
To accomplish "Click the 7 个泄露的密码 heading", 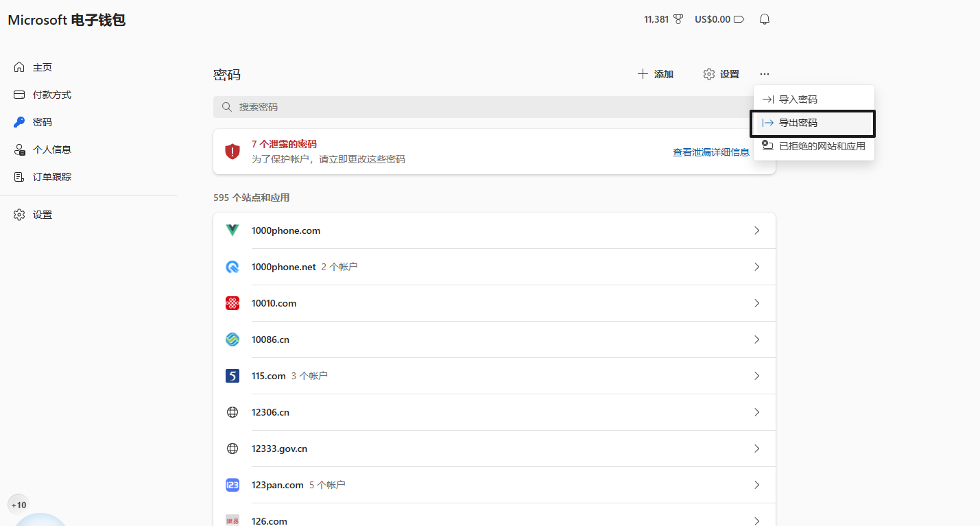I will [x=284, y=144].
